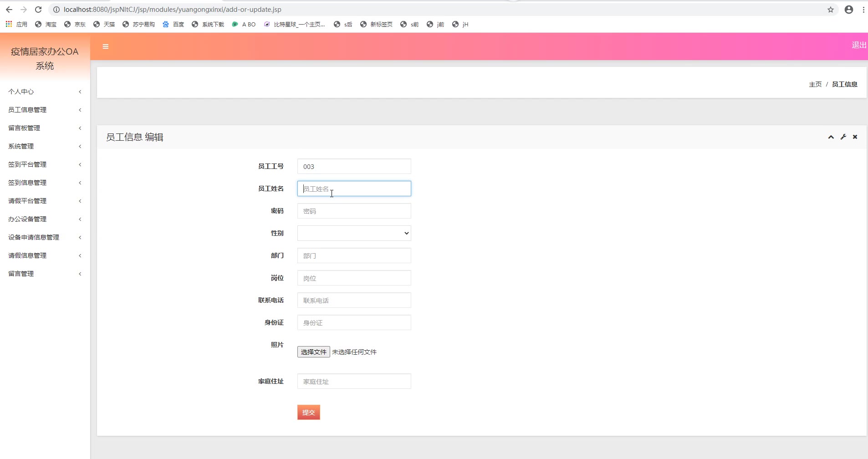868x459 pixels.
Task: Click 退出 to log out
Action: coord(859,45)
